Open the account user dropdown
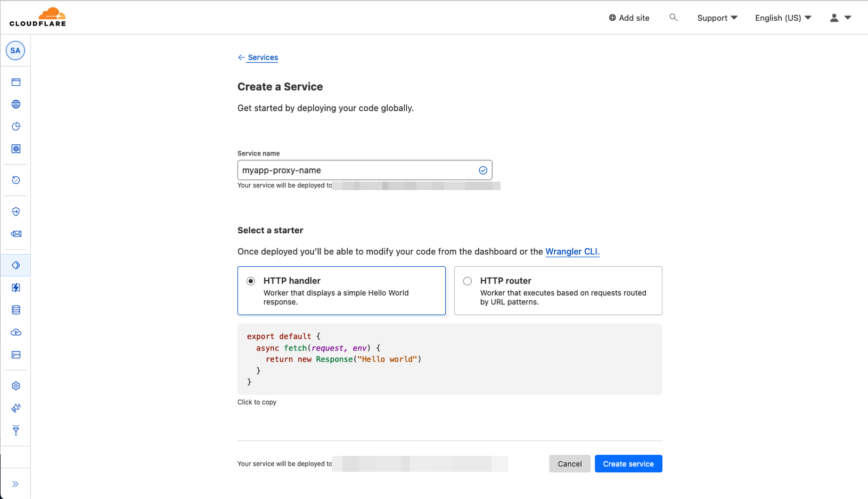This screenshot has height=499, width=868. pyautogui.click(x=840, y=18)
